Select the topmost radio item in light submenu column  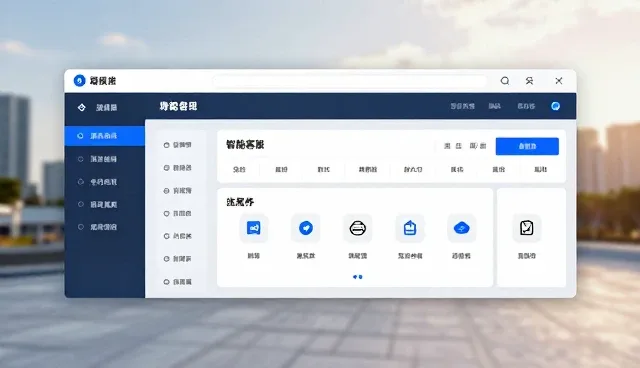[178, 145]
